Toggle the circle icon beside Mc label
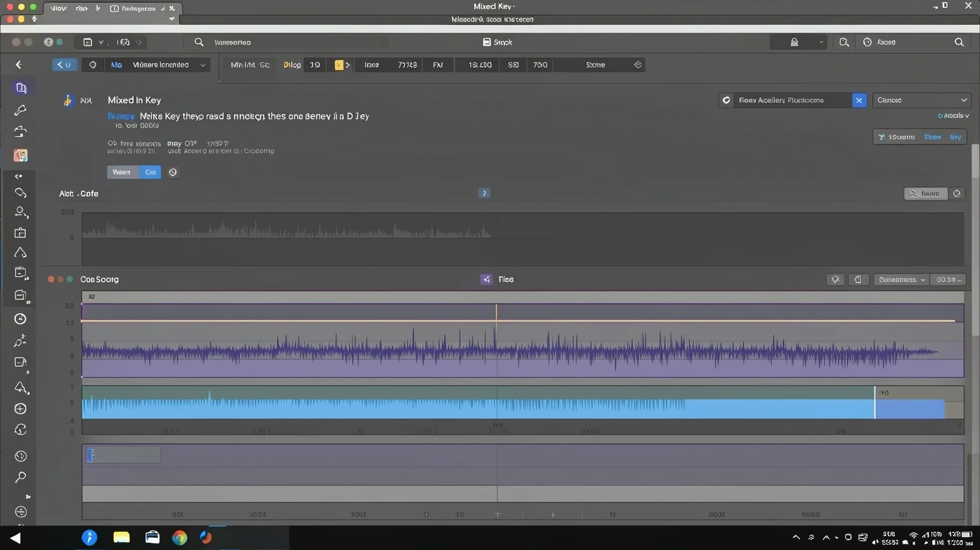 click(92, 64)
